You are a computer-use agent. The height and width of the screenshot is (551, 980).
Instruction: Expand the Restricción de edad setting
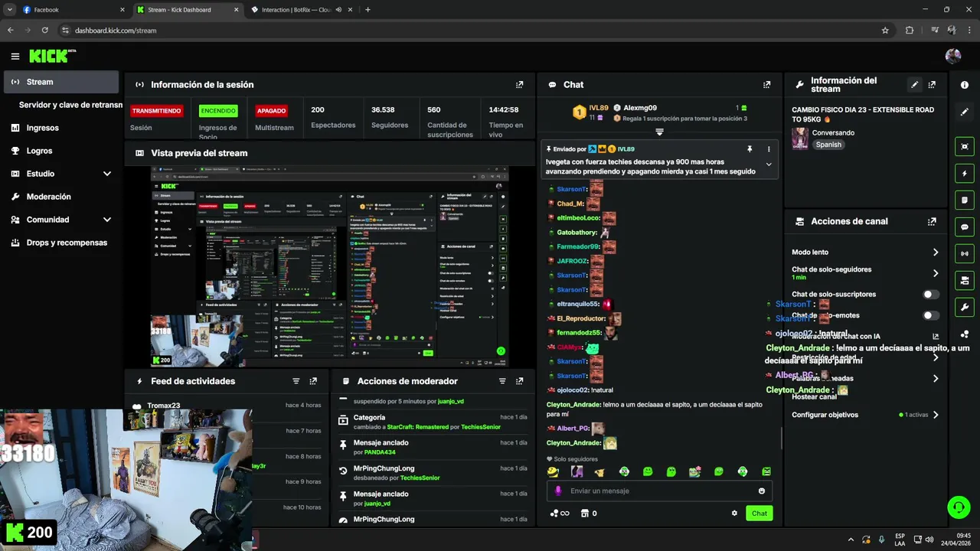coord(936,357)
